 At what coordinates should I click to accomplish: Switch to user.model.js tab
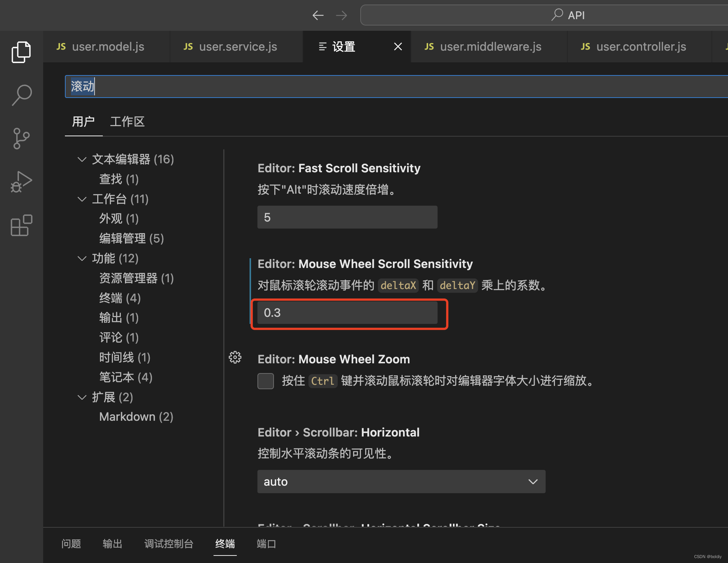pos(107,47)
